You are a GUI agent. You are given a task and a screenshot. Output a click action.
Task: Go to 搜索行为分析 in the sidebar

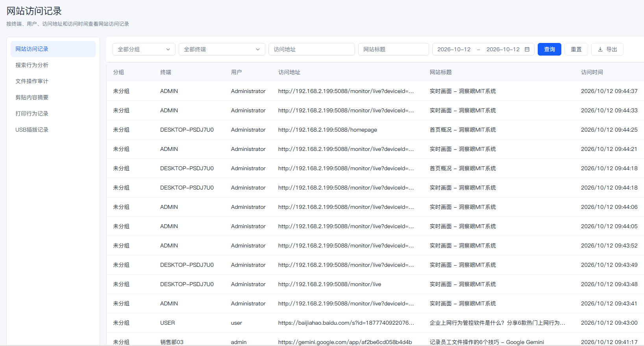click(53, 65)
